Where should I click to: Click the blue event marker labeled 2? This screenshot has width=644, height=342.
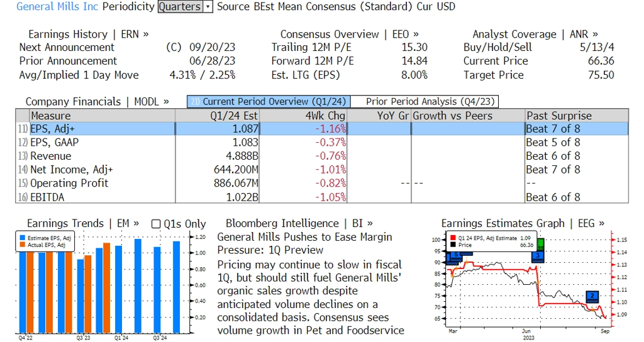point(592,295)
